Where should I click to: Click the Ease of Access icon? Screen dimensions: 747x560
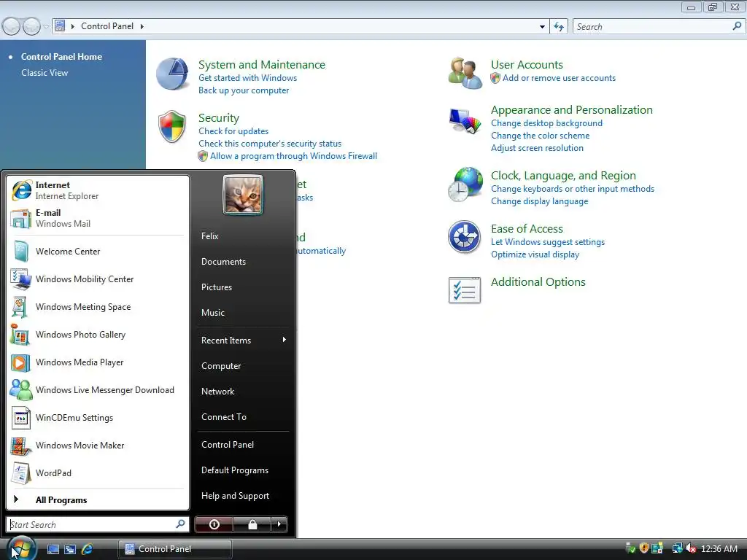464,237
